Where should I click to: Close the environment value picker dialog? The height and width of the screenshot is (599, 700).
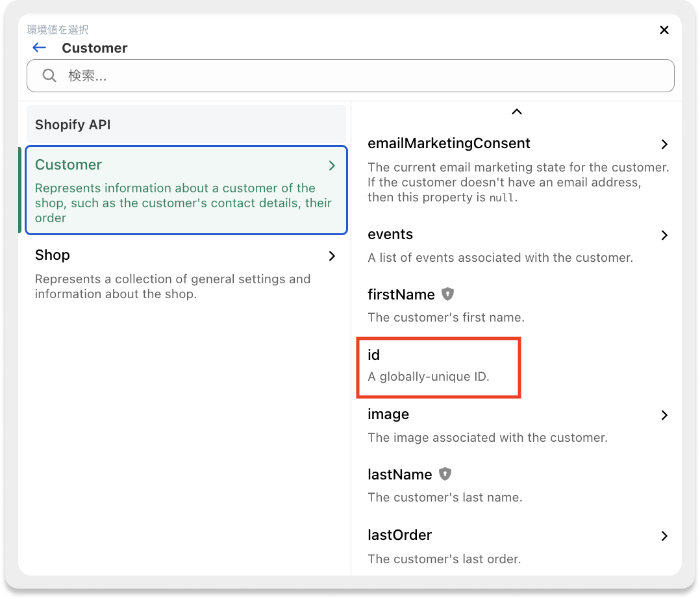tap(664, 30)
